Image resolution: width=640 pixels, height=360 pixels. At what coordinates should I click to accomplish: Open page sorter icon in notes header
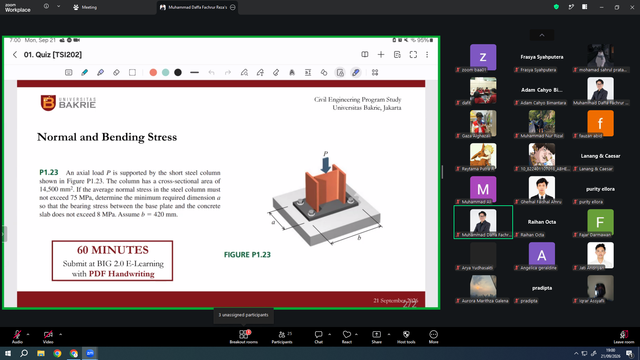(x=397, y=54)
